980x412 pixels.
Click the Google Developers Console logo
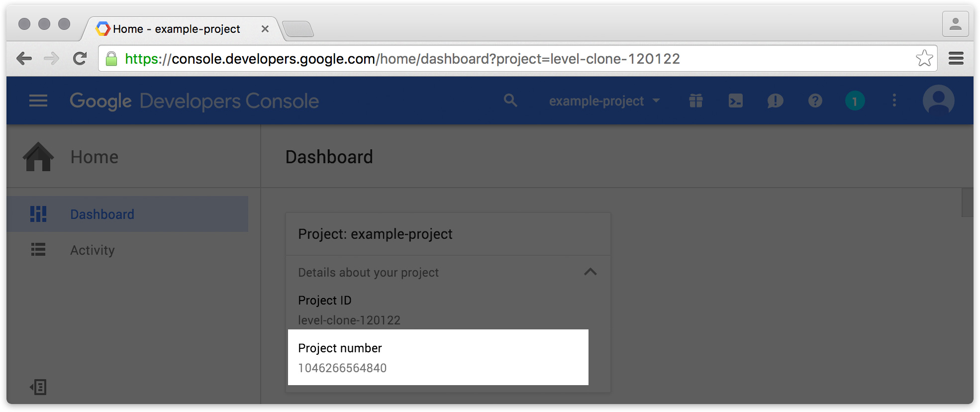194,101
